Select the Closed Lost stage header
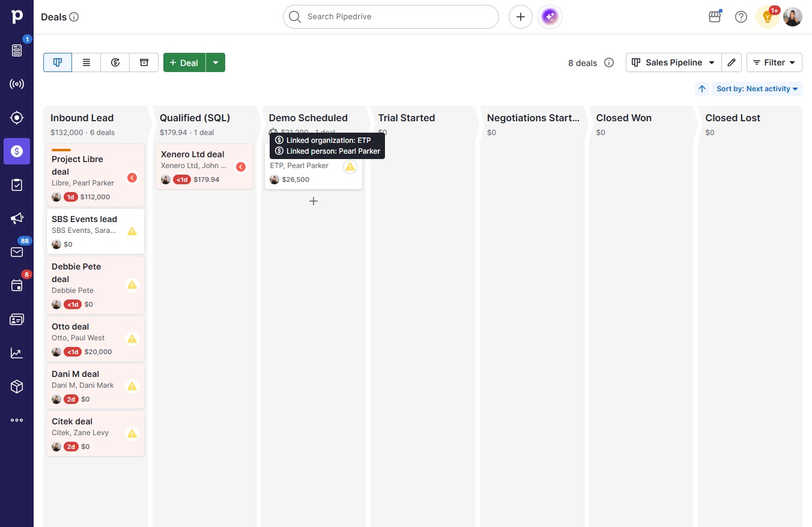Image resolution: width=812 pixels, height=527 pixels. coord(733,118)
